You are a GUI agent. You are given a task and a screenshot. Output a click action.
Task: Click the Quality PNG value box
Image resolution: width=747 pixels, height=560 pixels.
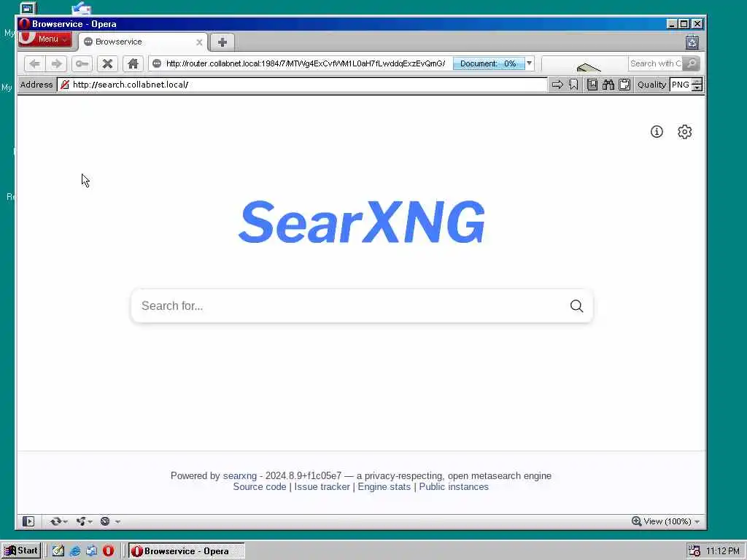pyautogui.click(x=681, y=85)
